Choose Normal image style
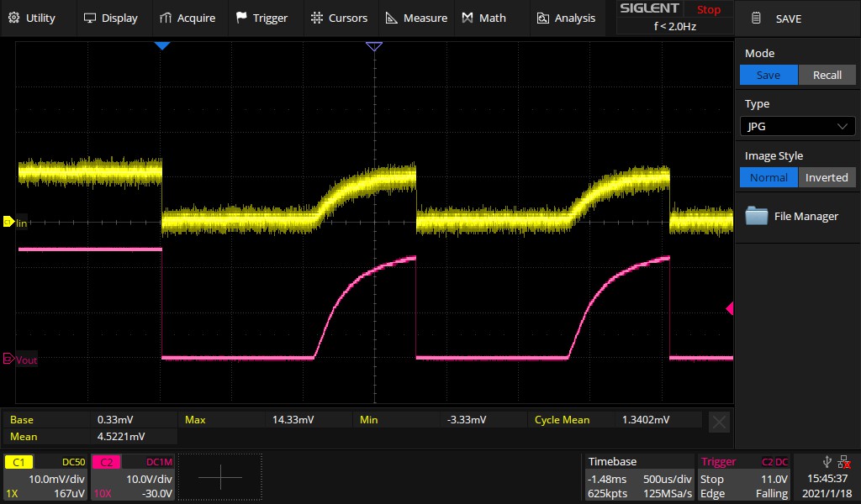 pos(769,178)
